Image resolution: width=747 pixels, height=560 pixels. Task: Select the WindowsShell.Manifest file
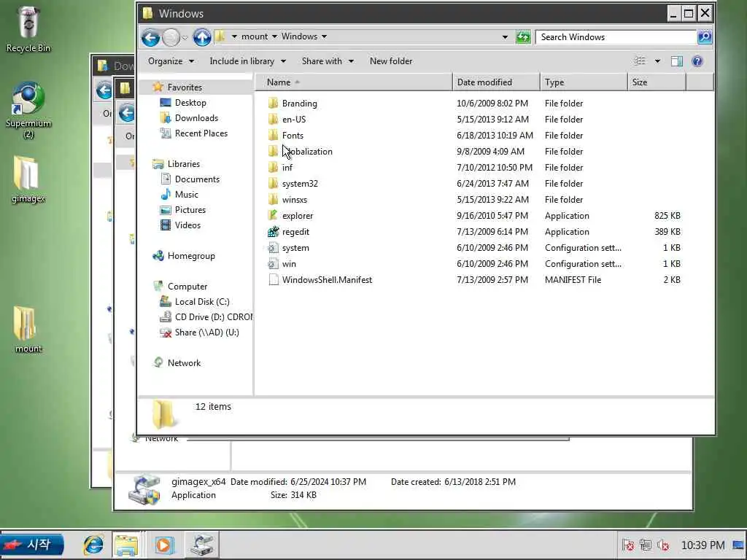click(x=327, y=280)
